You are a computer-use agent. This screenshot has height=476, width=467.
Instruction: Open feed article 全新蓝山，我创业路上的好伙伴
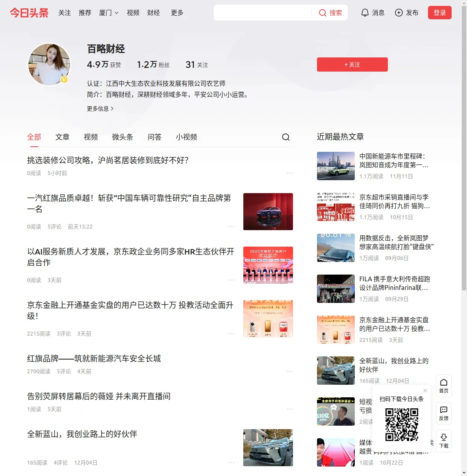click(82, 434)
